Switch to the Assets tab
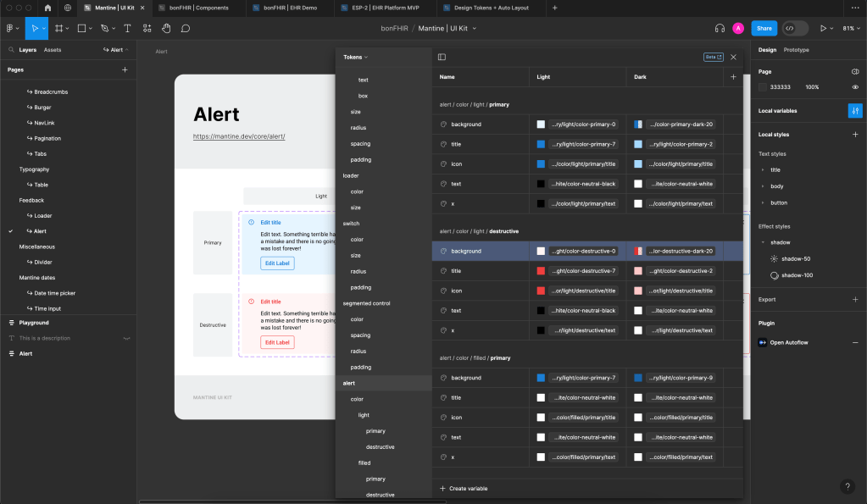 tap(53, 50)
